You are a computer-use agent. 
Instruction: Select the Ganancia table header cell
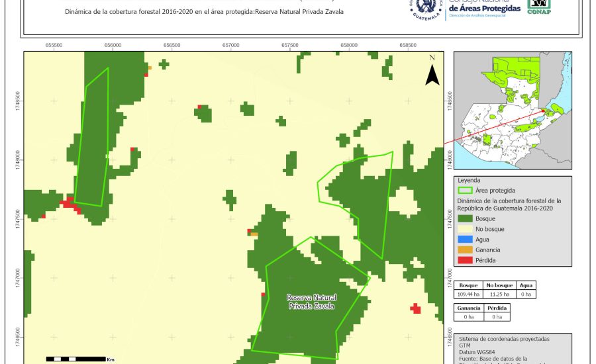coord(469,308)
